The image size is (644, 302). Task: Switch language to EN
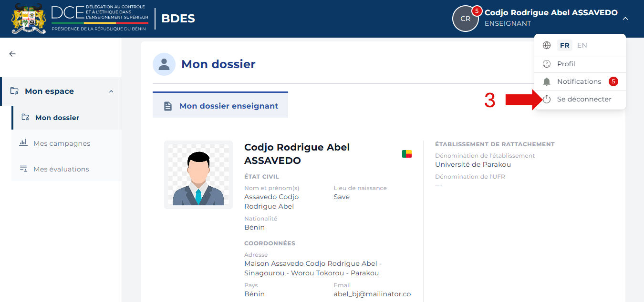click(582, 45)
